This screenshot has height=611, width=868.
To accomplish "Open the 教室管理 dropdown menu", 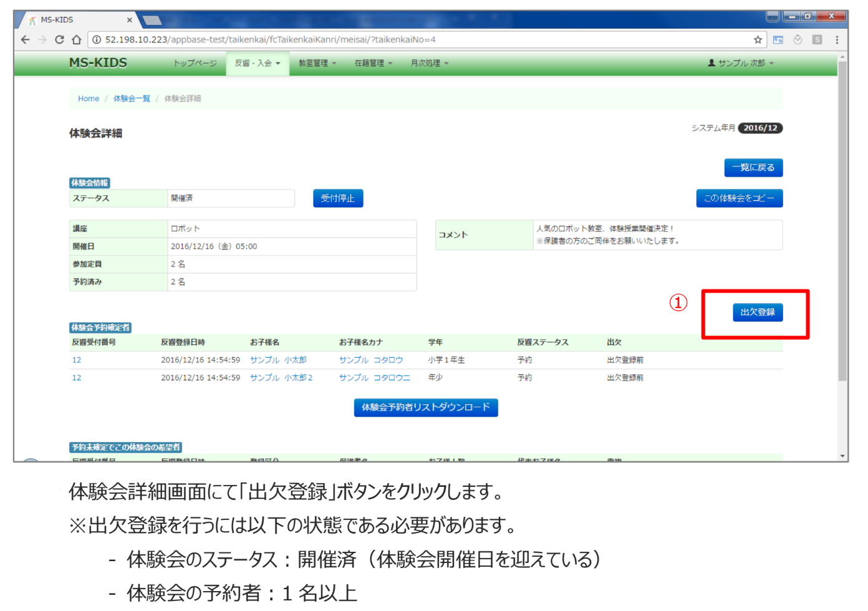I will 317,64.
